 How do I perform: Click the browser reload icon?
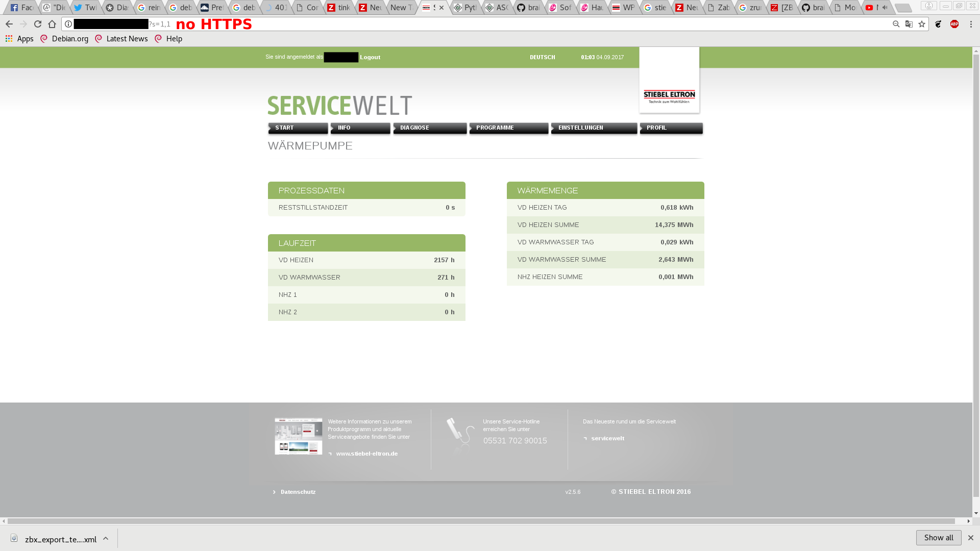[38, 24]
